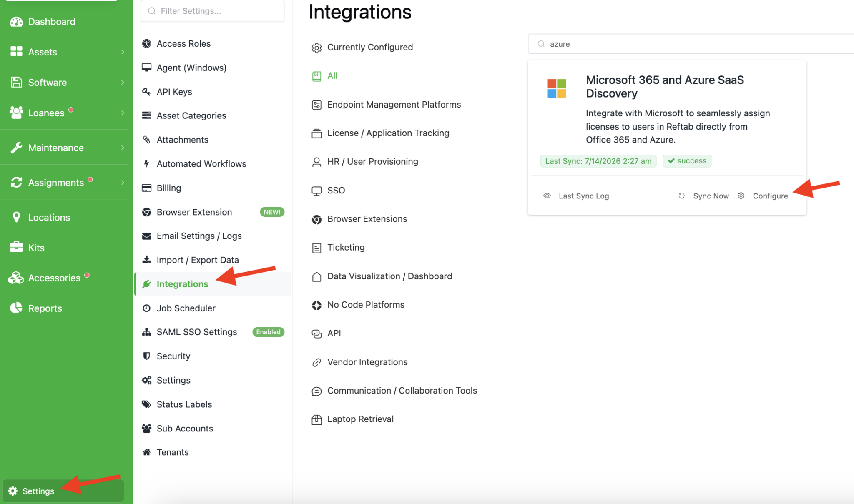Select the All integrations category
This screenshot has height=504, width=854.
325,76
